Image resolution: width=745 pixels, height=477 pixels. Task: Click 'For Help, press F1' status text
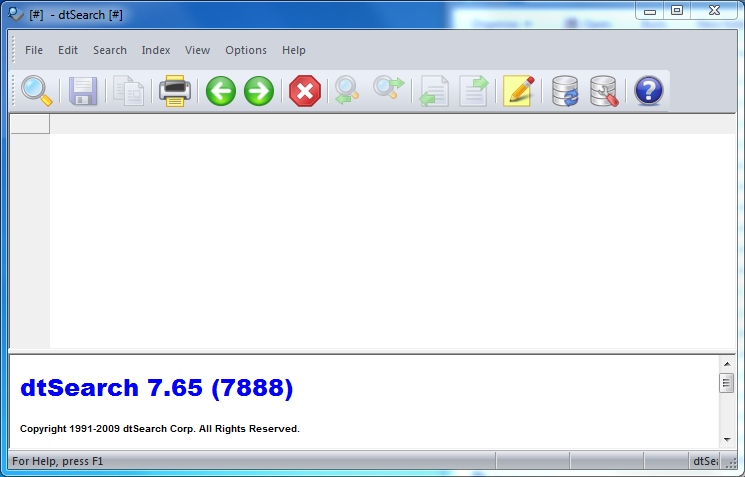57,461
